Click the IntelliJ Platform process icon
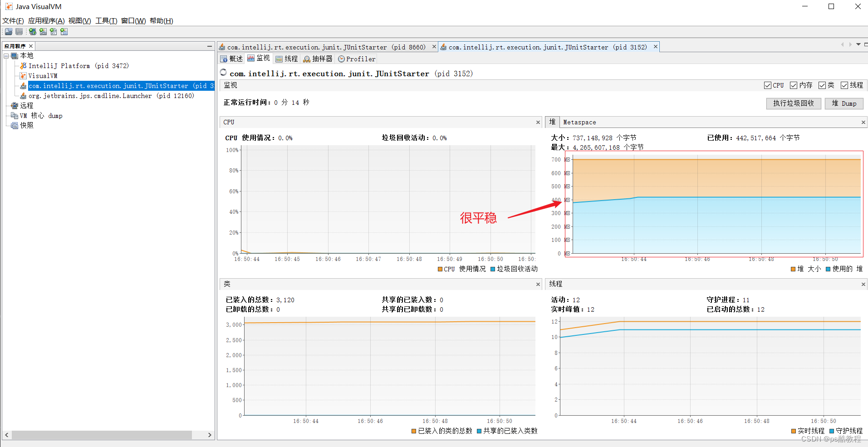 point(23,66)
